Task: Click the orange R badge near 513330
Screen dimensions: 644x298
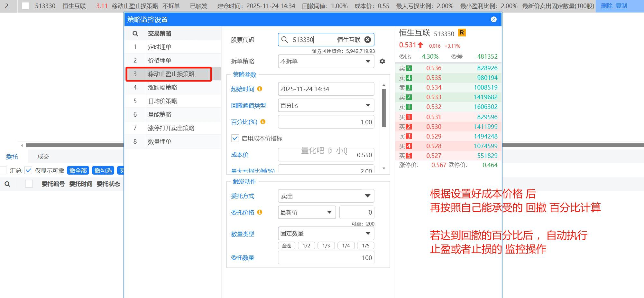Action: (462, 33)
